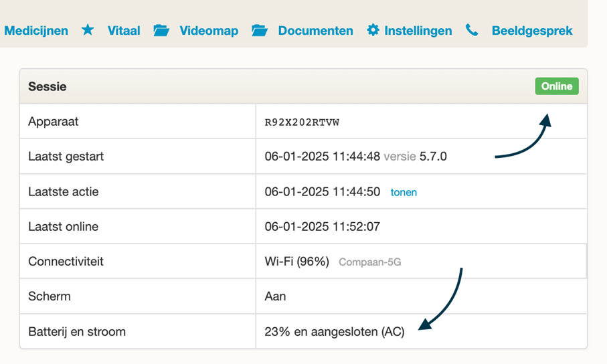Click the Scherm value 'Aan'
The image size is (607, 364).
click(x=275, y=296)
